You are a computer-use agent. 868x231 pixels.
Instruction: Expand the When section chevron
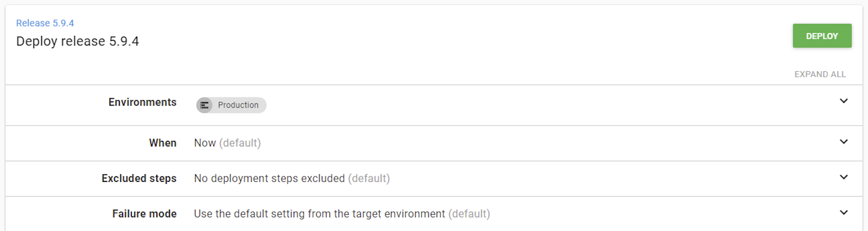point(844,142)
